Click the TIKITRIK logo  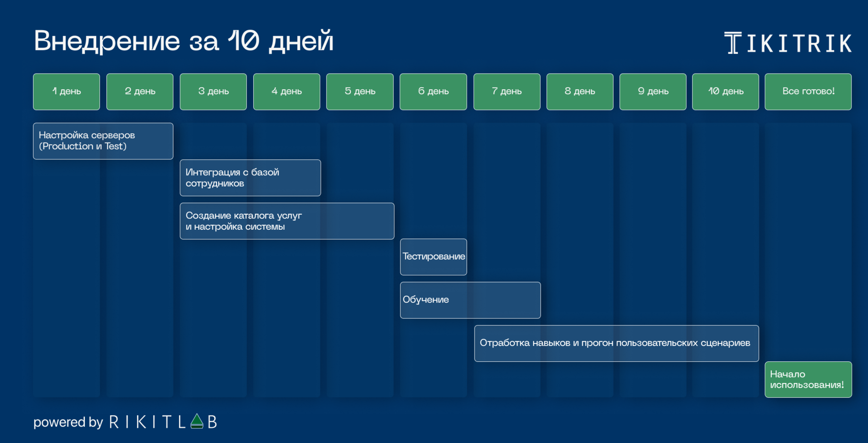tap(787, 43)
